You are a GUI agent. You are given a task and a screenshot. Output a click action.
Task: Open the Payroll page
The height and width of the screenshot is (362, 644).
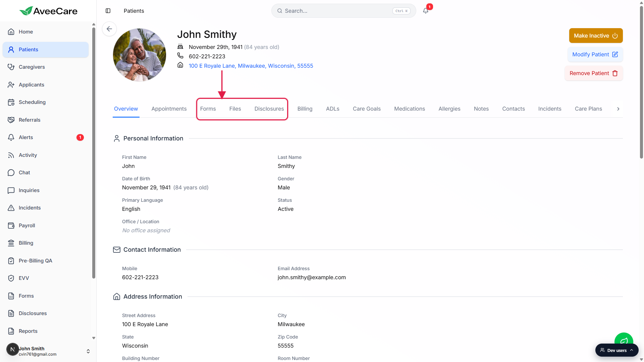click(45, 226)
